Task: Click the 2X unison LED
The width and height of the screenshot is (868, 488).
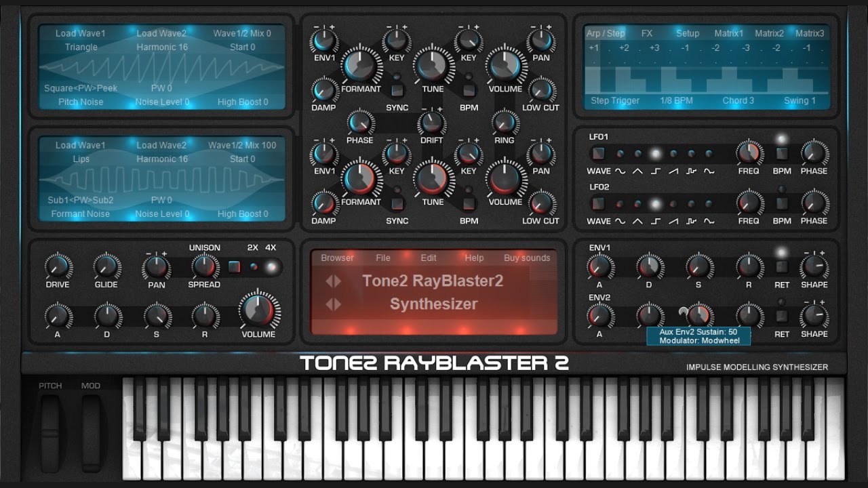Action: [x=254, y=266]
